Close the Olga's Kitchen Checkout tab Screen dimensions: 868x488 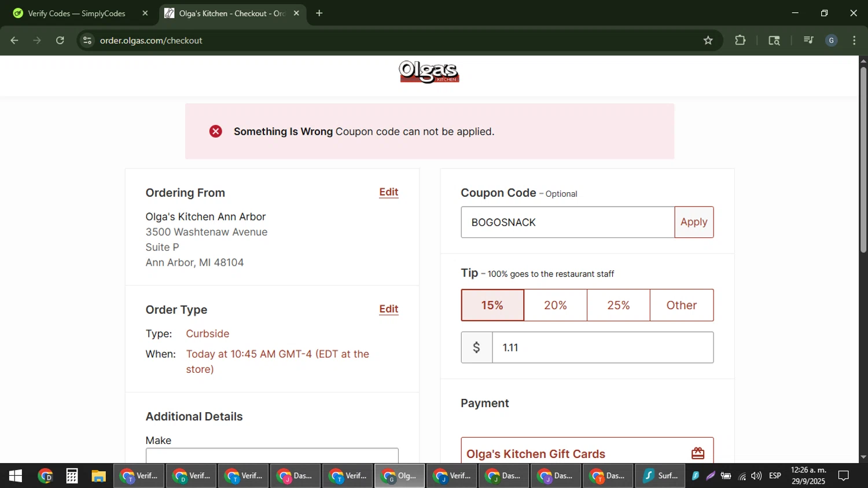tap(296, 13)
